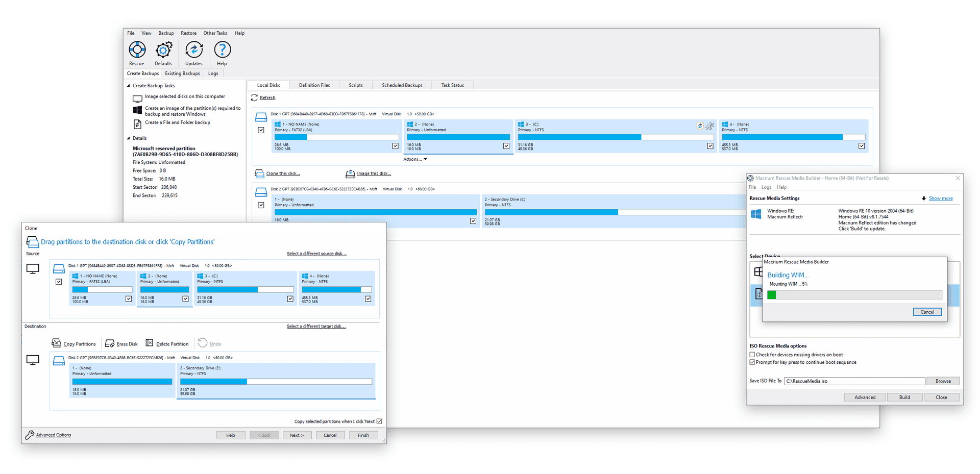The height and width of the screenshot is (474, 980).
Task: Click the Refresh icon in Local Disks
Action: [x=254, y=98]
